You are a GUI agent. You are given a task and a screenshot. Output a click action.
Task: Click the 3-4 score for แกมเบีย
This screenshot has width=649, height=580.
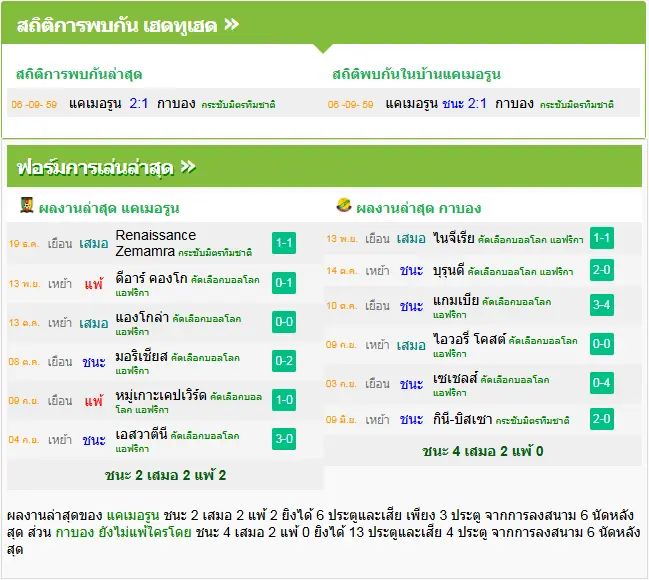602,305
